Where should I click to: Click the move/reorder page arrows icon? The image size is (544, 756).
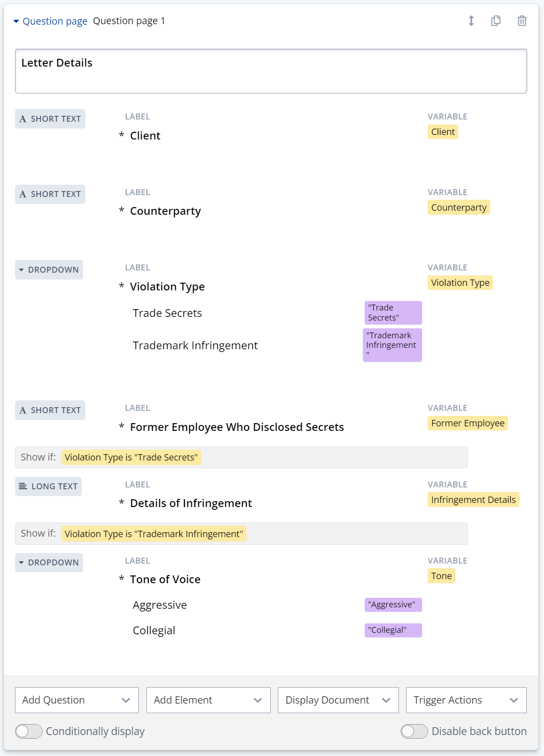pyautogui.click(x=471, y=21)
